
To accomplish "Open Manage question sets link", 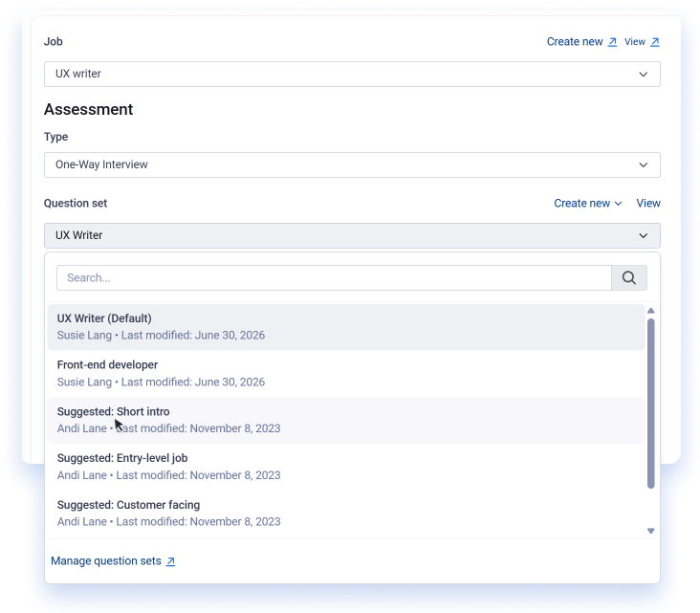I will [113, 560].
